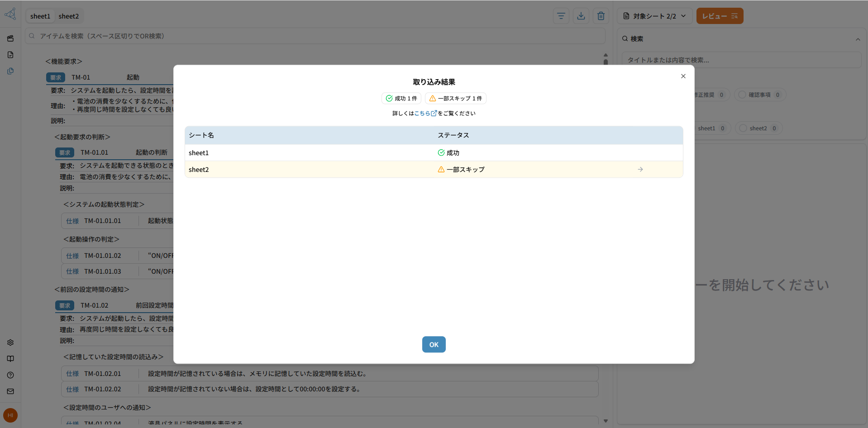Toggle the sheet2 filter radio

pos(743,128)
